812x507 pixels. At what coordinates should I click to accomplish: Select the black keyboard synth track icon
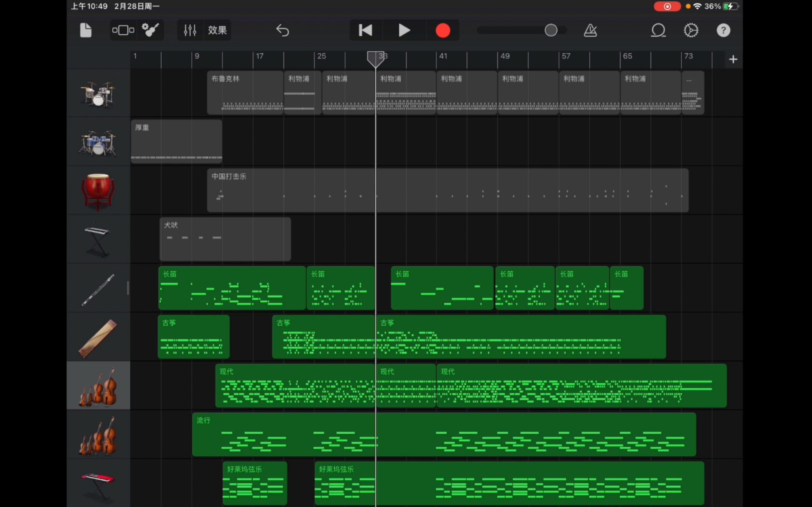[x=98, y=240]
